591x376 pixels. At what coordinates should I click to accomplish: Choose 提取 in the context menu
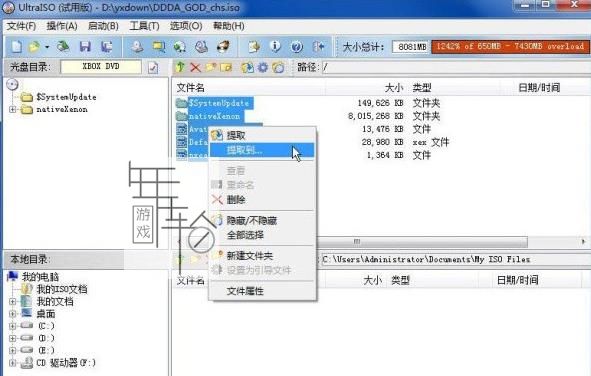click(x=262, y=135)
